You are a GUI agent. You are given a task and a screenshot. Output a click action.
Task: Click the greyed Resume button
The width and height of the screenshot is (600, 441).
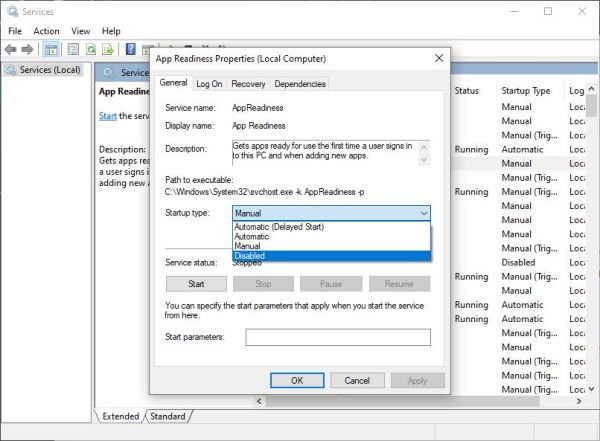(x=399, y=284)
